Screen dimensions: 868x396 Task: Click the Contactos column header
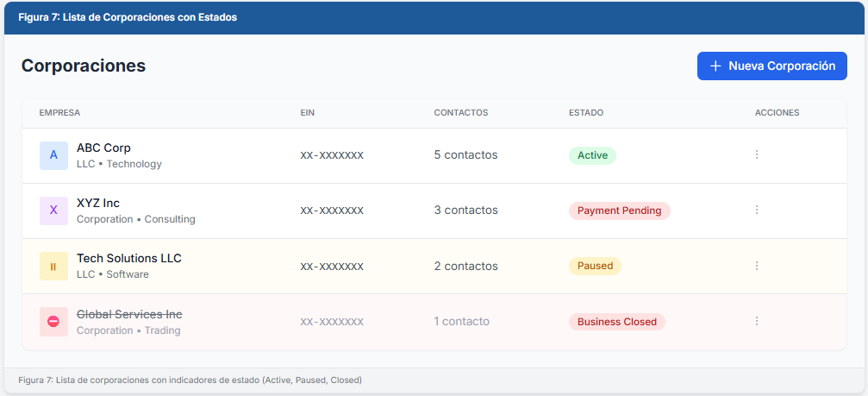pyautogui.click(x=461, y=113)
